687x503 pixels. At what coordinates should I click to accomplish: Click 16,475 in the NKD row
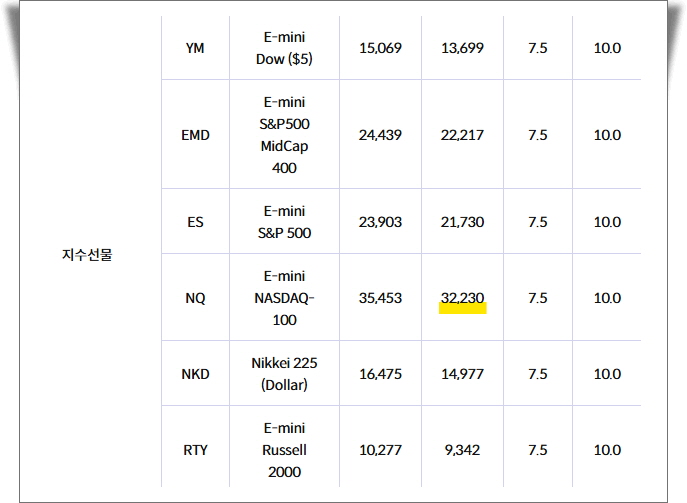coord(380,374)
